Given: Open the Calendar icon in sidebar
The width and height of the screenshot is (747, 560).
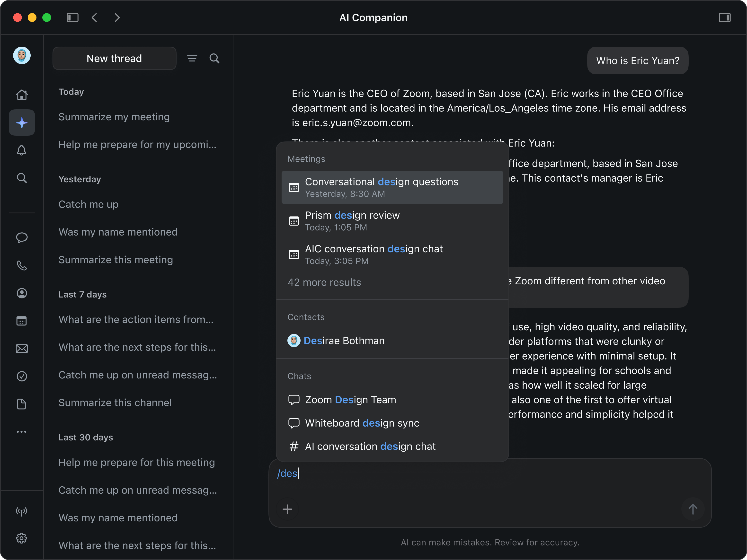Looking at the screenshot, I should (x=22, y=321).
